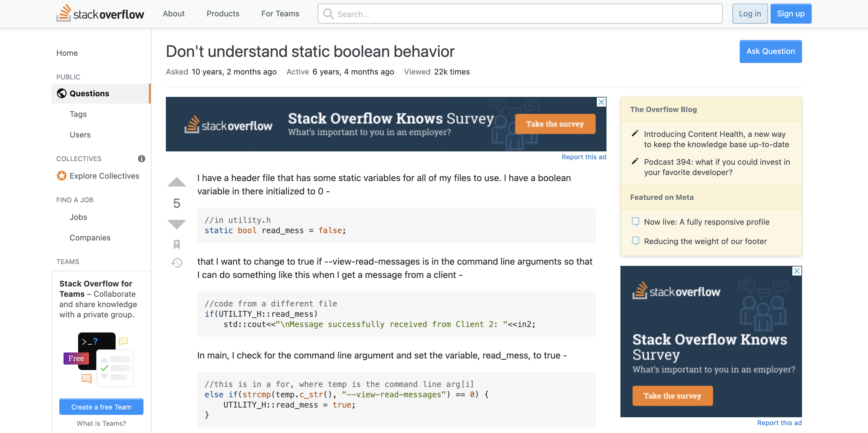This screenshot has height=433, width=868.
Task: Click the Stack Overflow logo in header
Action: (x=100, y=14)
